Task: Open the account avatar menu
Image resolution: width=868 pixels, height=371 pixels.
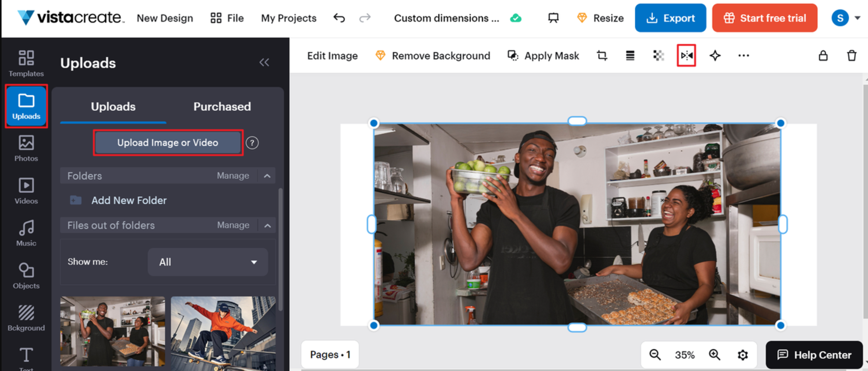Action: point(845,18)
